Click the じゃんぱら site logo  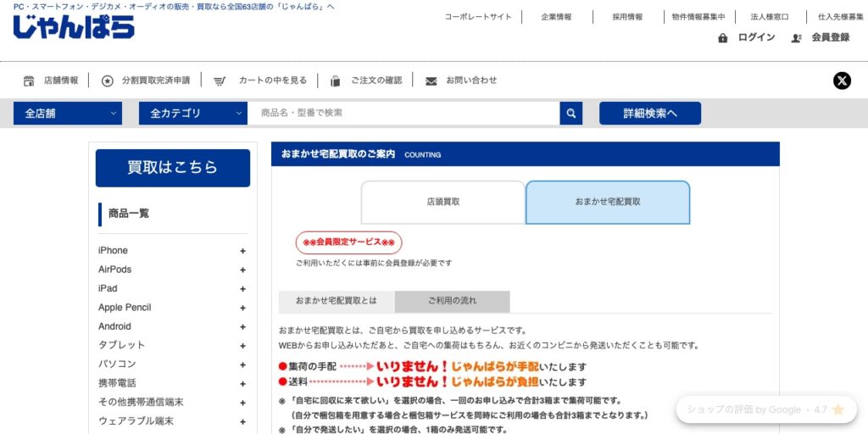click(x=74, y=26)
